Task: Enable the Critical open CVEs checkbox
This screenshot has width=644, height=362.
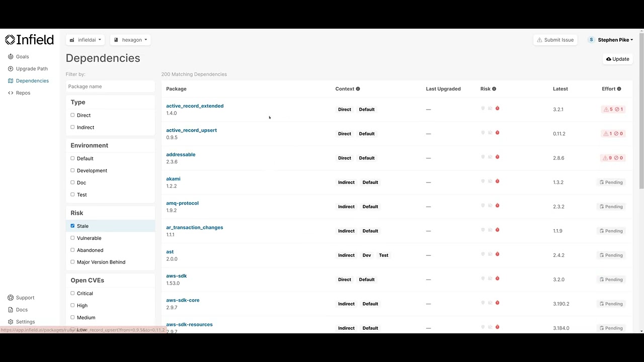Action: click(x=72, y=293)
